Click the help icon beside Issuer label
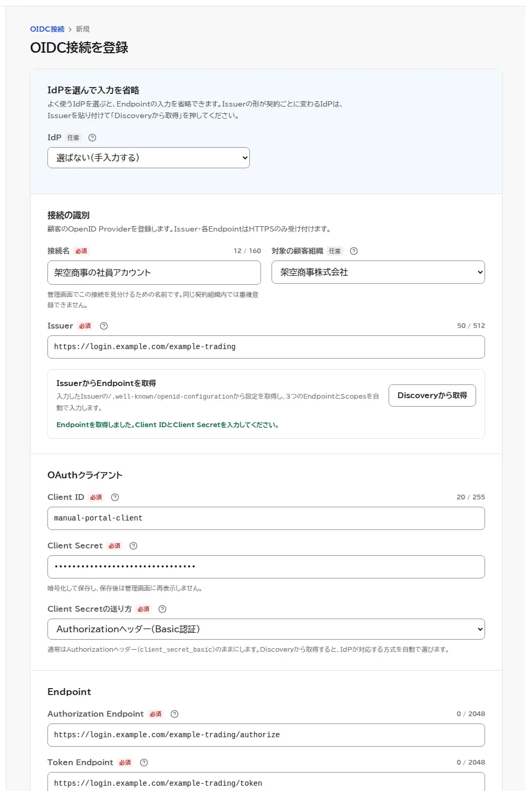 pyautogui.click(x=104, y=326)
